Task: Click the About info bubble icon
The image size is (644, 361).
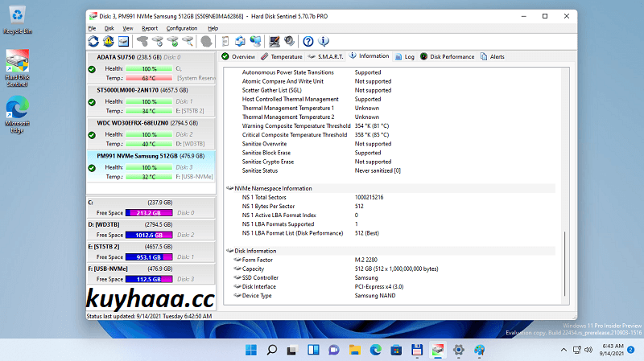Action: pyautogui.click(x=324, y=41)
